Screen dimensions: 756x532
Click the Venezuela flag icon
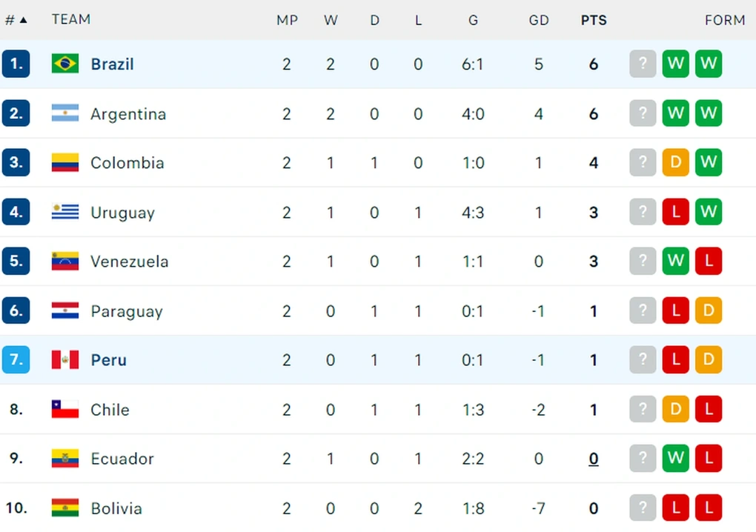tap(65, 261)
